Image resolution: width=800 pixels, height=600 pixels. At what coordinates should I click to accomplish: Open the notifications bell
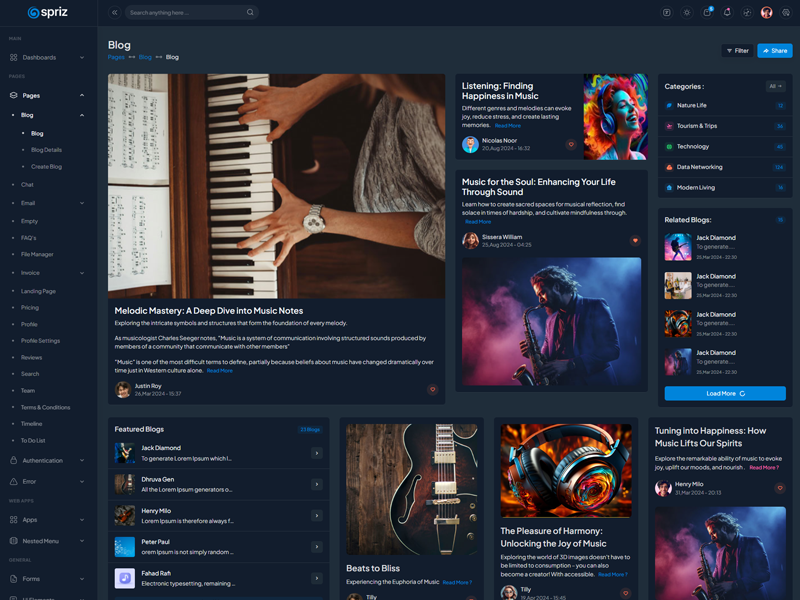tap(727, 13)
